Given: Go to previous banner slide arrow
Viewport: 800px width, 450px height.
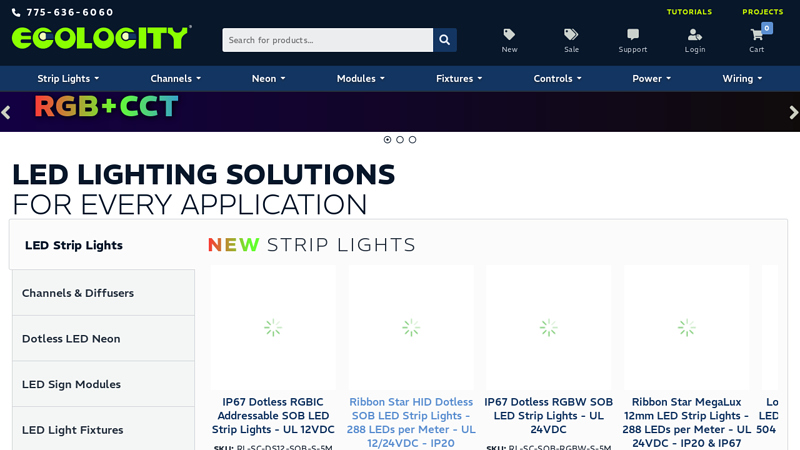Looking at the screenshot, I should (x=6, y=113).
